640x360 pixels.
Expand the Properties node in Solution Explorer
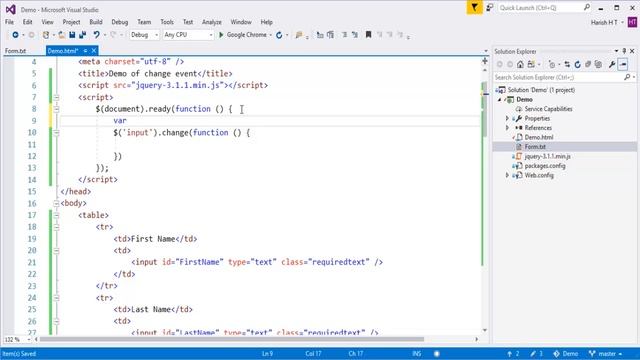pyautogui.click(x=507, y=118)
